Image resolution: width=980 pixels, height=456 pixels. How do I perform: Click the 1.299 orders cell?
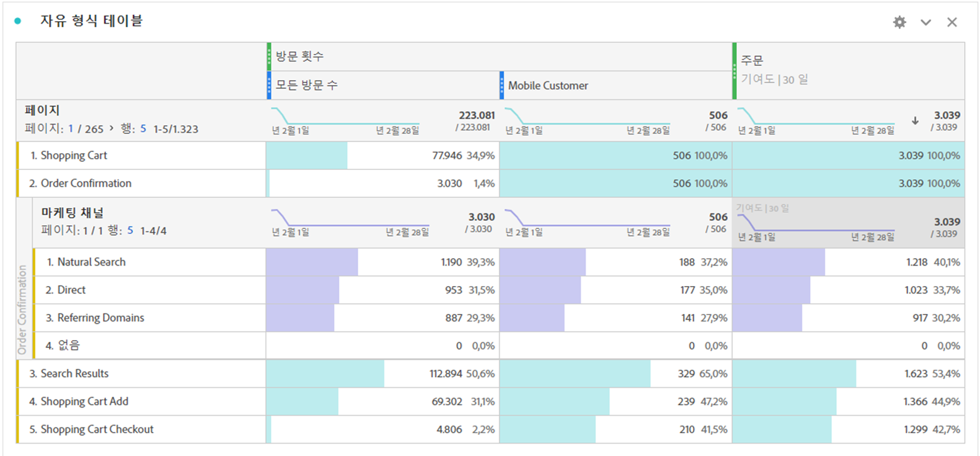point(849,429)
